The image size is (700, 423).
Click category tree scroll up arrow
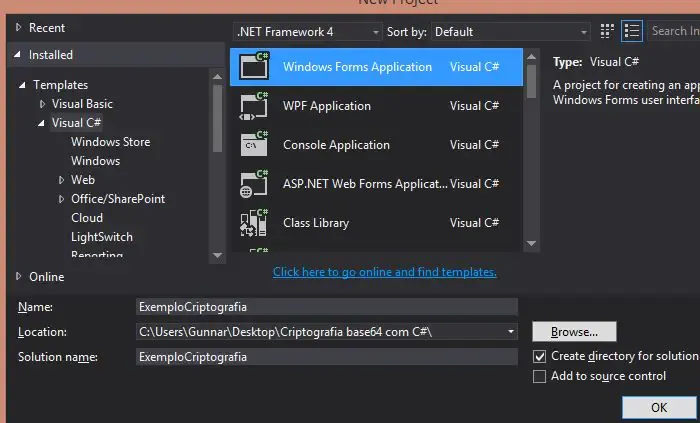(x=217, y=77)
